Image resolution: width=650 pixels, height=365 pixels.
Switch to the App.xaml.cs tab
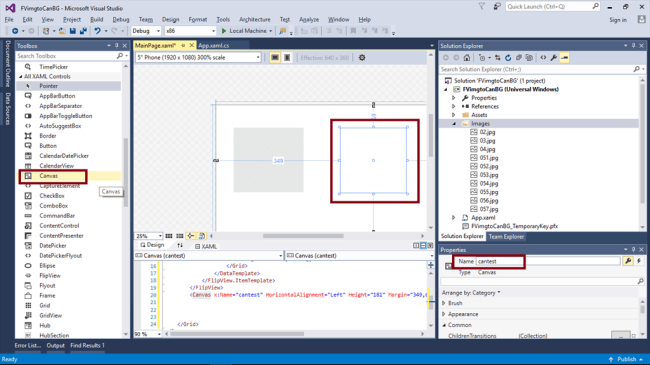(x=213, y=46)
